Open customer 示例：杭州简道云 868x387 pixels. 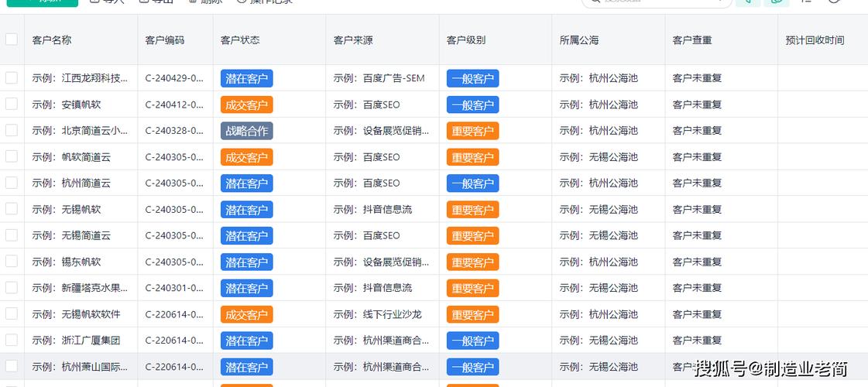point(71,183)
